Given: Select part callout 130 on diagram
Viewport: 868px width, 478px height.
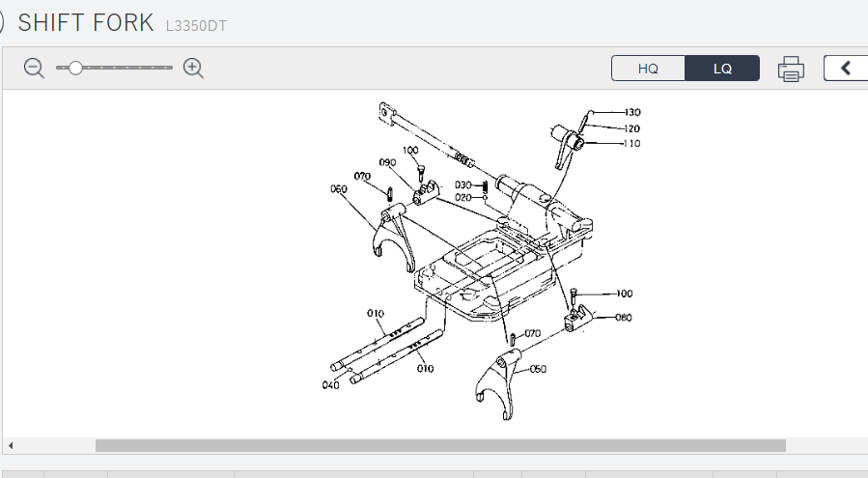Looking at the screenshot, I should click(632, 112).
